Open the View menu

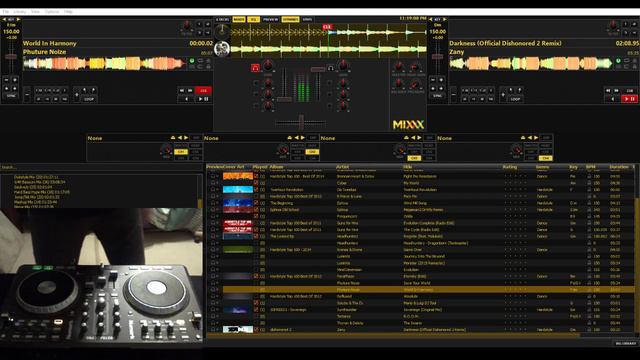36,12
